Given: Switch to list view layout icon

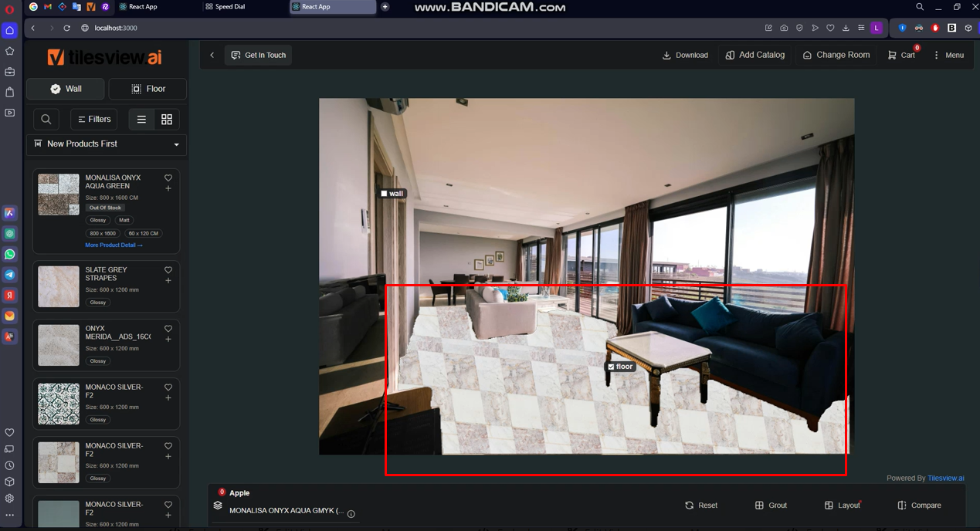Looking at the screenshot, I should click(141, 120).
